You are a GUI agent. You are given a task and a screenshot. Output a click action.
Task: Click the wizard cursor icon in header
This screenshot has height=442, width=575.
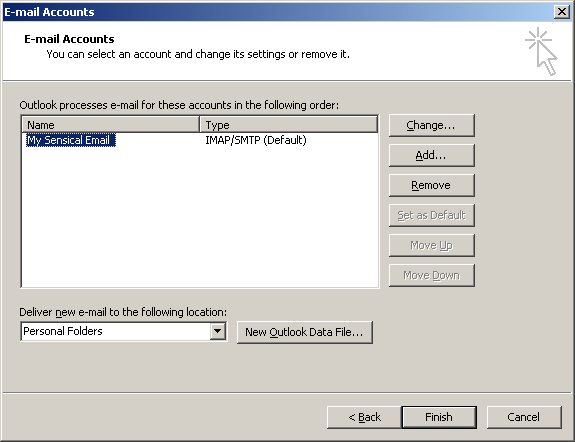pos(542,51)
